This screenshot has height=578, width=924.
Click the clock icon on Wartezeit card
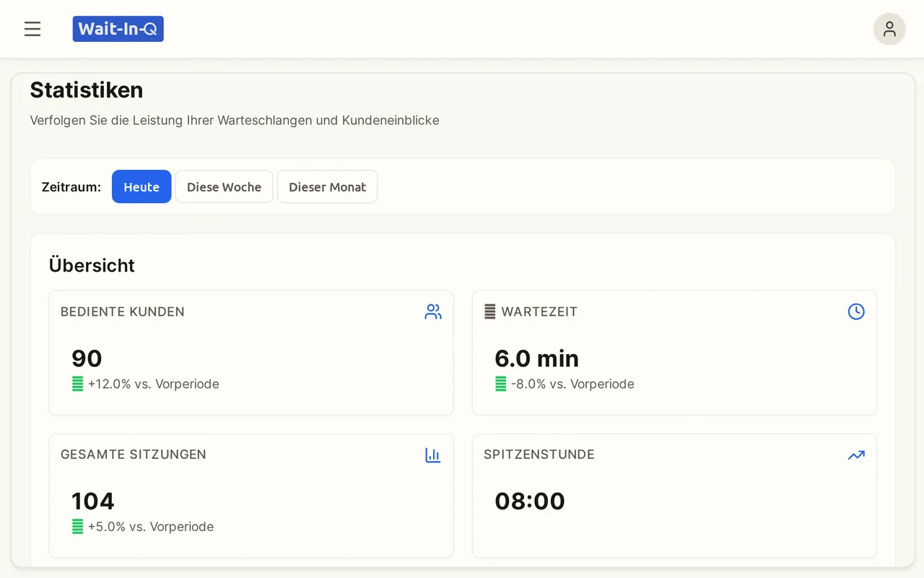[x=856, y=312]
